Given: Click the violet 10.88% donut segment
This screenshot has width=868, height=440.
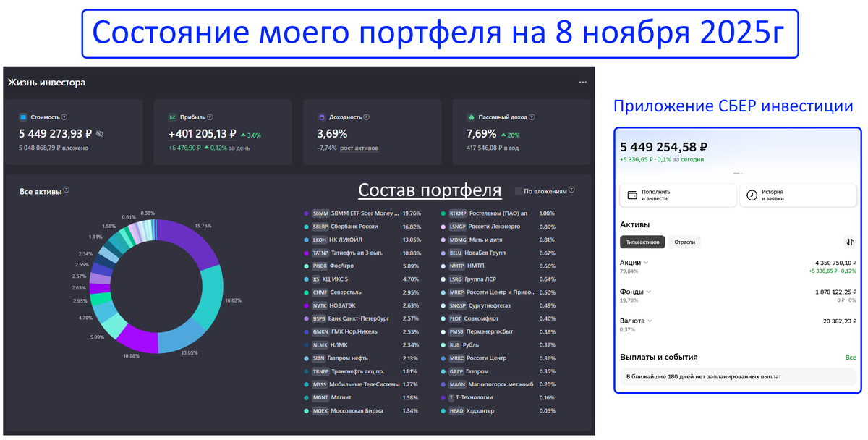Looking at the screenshot, I should pyautogui.click(x=137, y=338).
